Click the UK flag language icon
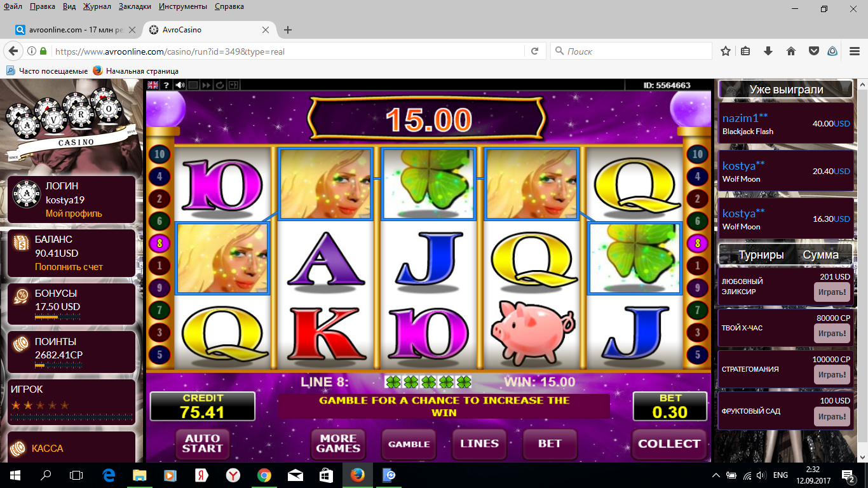Image resolution: width=868 pixels, height=488 pixels. (153, 85)
